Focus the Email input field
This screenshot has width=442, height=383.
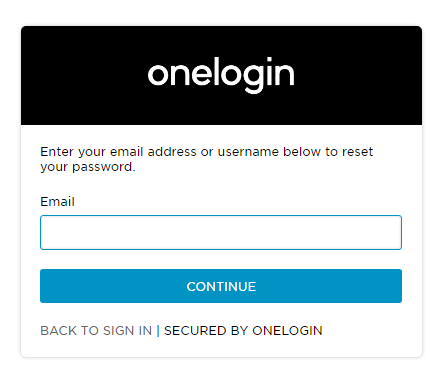(221, 232)
